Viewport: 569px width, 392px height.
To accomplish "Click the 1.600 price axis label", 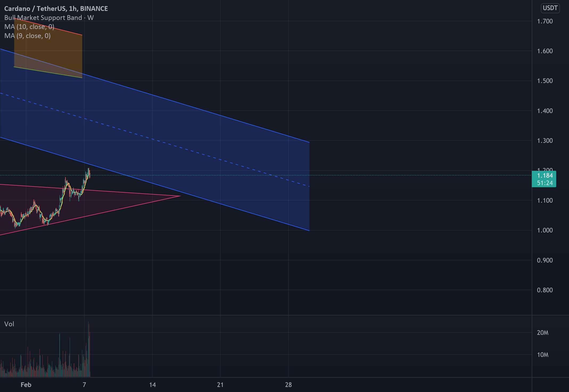I will [545, 51].
